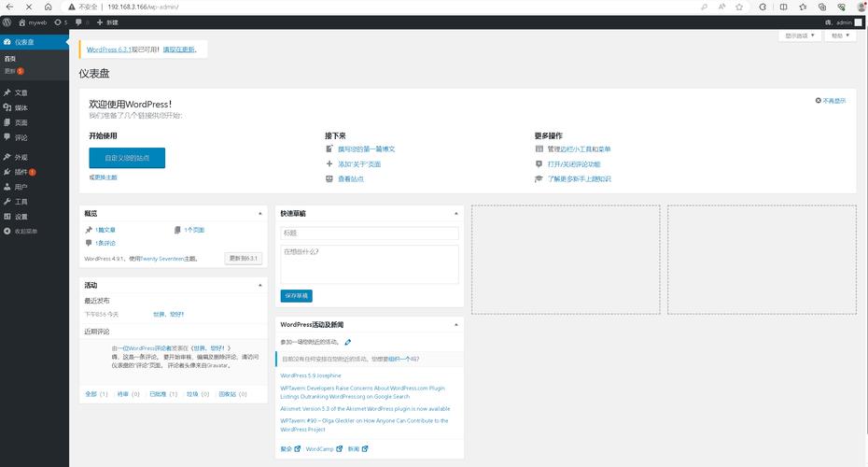Open the 1篇文章 post count link
The image size is (868, 467).
[105, 230]
